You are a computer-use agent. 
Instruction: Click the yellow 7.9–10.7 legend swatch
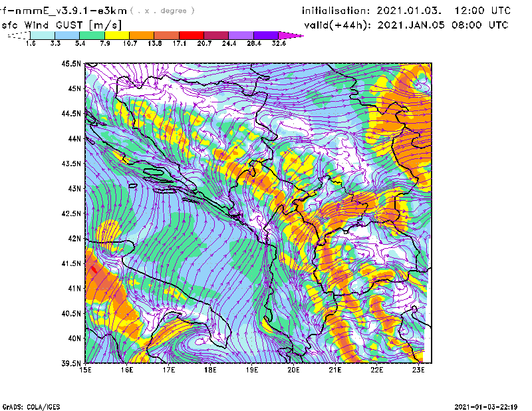click(117, 35)
